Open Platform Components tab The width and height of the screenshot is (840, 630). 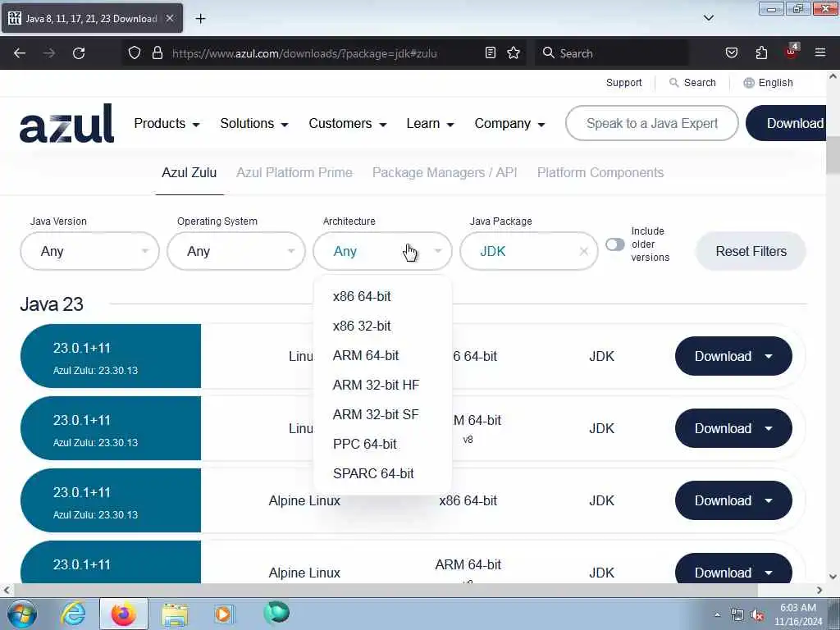[600, 172]
